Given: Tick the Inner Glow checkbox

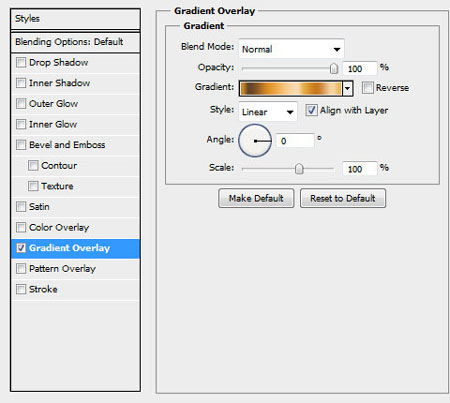Looking at the screenshot, I should click(x=21, y=124).
